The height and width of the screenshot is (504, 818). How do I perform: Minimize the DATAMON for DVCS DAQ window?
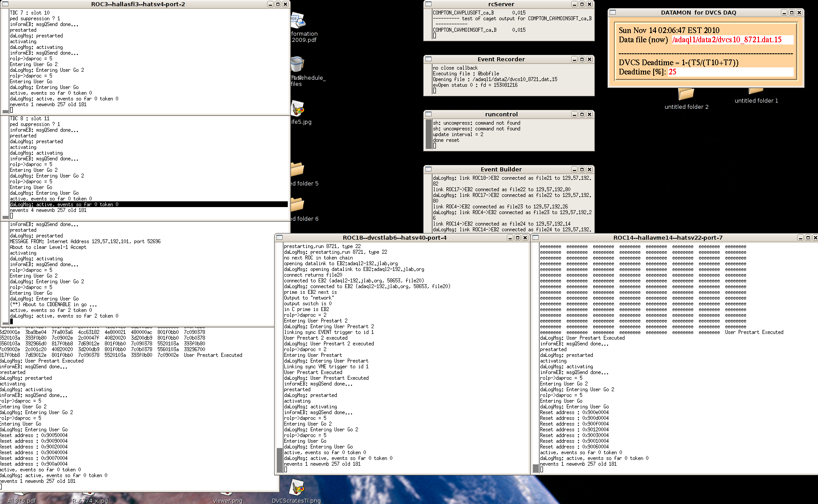point(784,12)
